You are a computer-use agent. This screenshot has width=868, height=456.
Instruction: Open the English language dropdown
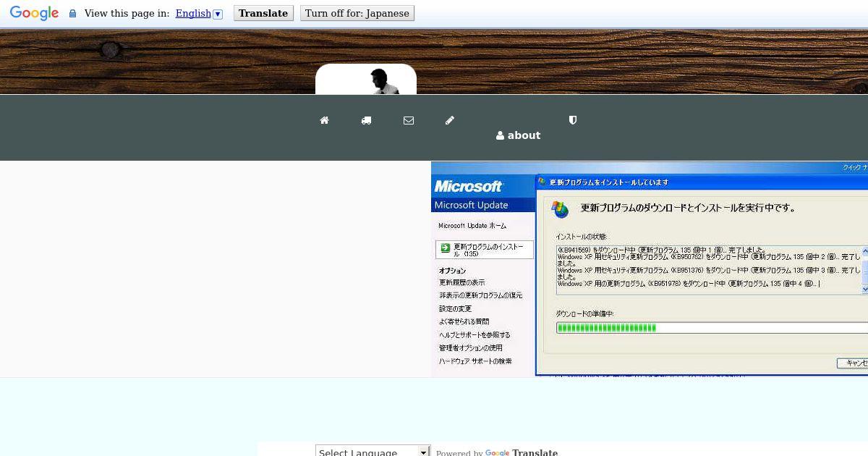tap(199, 13)
